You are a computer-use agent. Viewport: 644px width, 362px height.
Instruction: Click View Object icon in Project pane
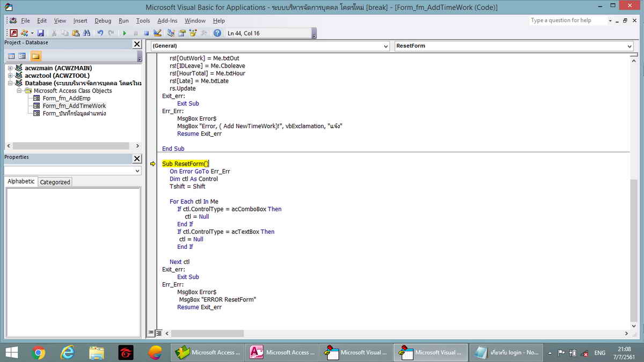22,56
